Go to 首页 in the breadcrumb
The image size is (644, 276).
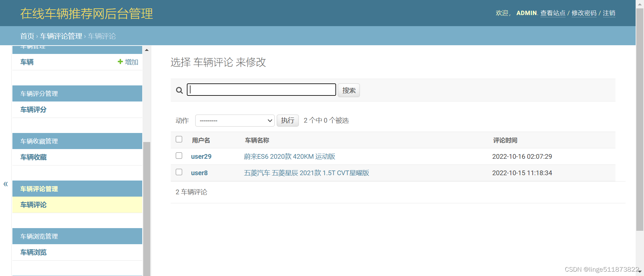[27, 36]
